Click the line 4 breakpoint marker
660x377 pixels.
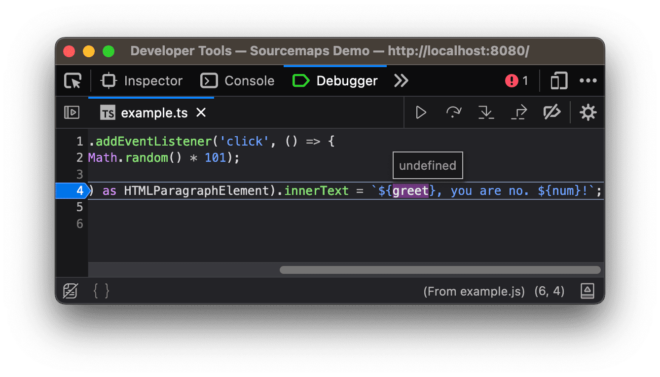click(72, 191)
